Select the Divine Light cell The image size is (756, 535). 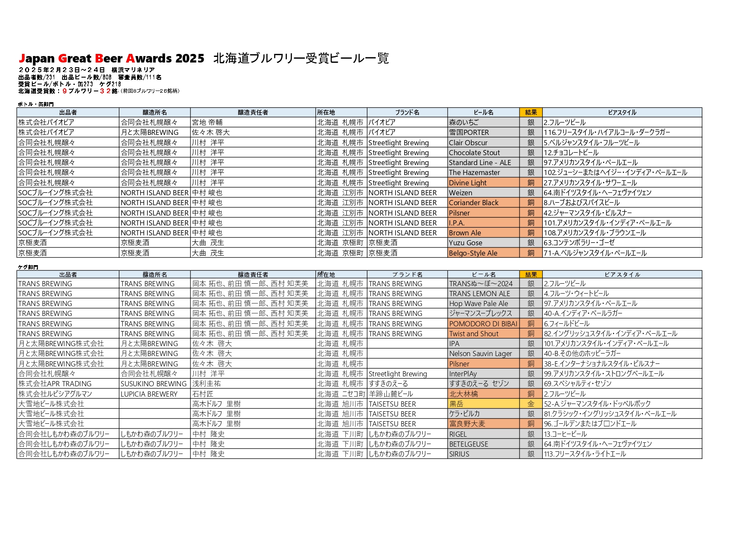pyautogui.click(x=483, y=183)
